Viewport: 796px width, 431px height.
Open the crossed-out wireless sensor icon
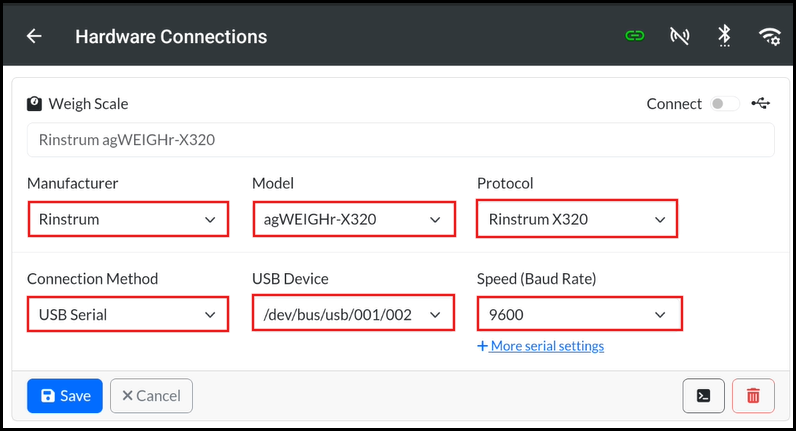[x=679, y=36]
